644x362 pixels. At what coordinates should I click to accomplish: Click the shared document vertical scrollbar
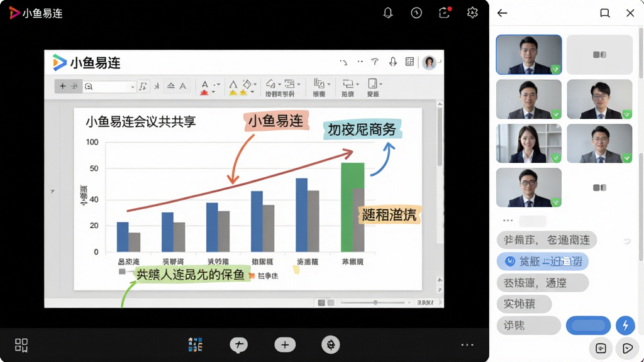(x=440, y=136)
